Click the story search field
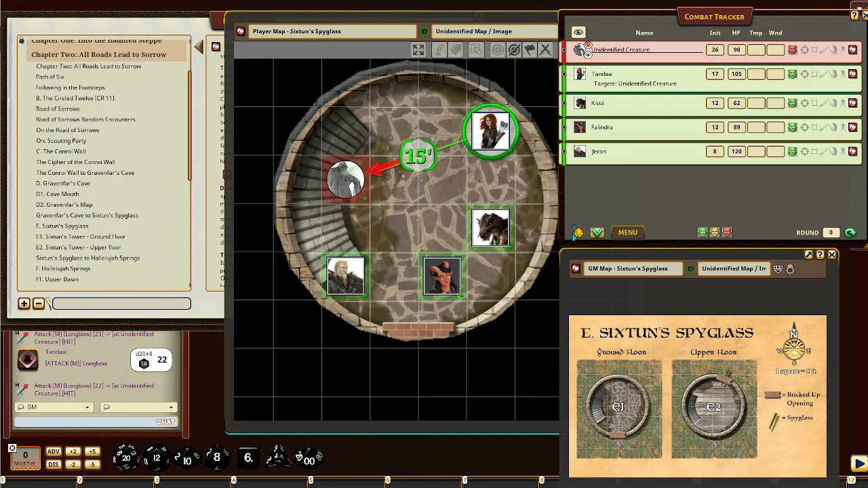This screenshot has height=488, width=868. pyautogui.click(x=121, y=304)
